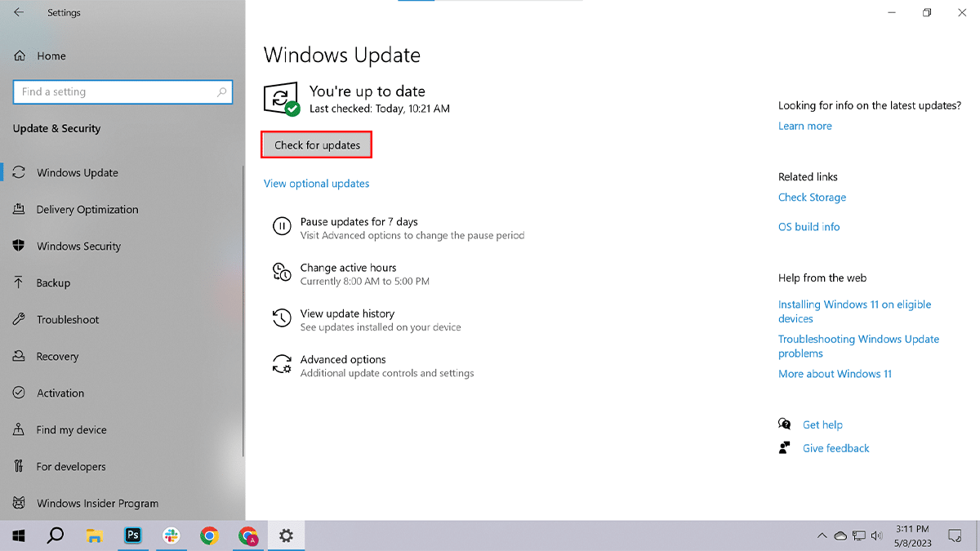The height and width of the screenshot is (551, 980).
Task: Click inside the Find a setting field
Action: pyautogui.click(x=114, y=92)
